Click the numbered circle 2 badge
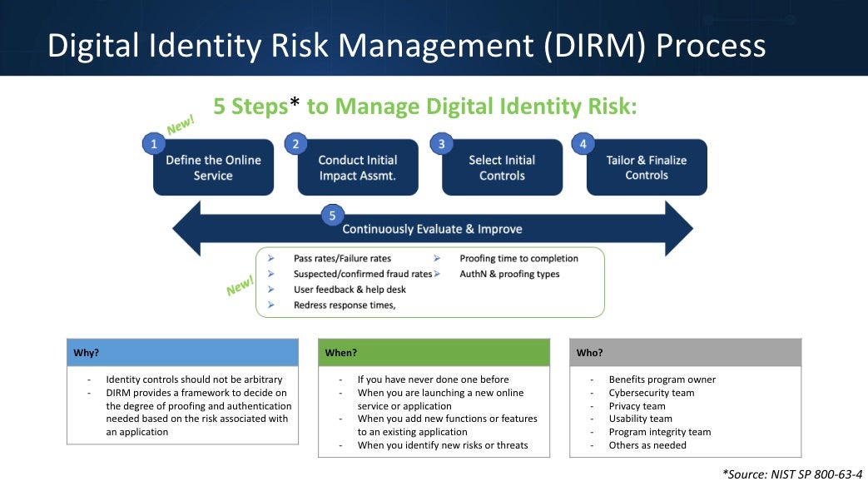The image size is (868, 486). pos(296,143)
